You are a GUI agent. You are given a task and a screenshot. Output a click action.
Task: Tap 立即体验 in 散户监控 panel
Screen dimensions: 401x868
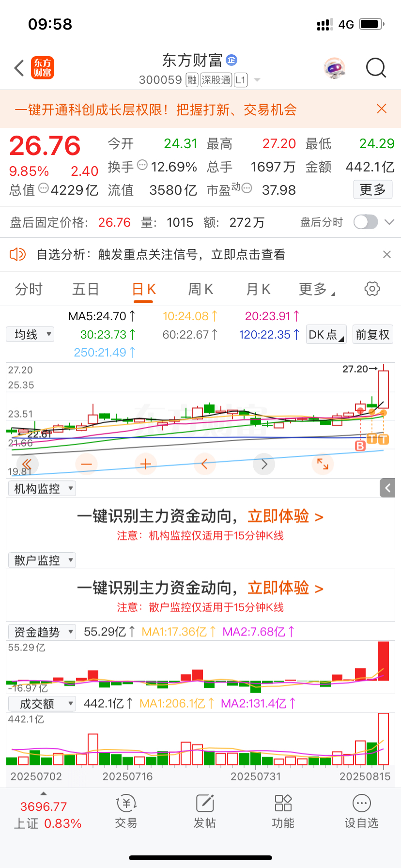click(285, 588)
